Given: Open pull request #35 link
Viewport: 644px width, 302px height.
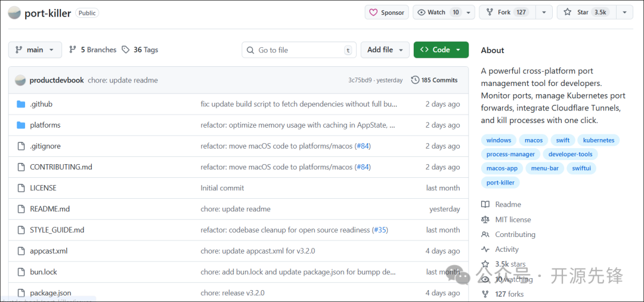Looking at the screenshot, I should tap(380, 230).
